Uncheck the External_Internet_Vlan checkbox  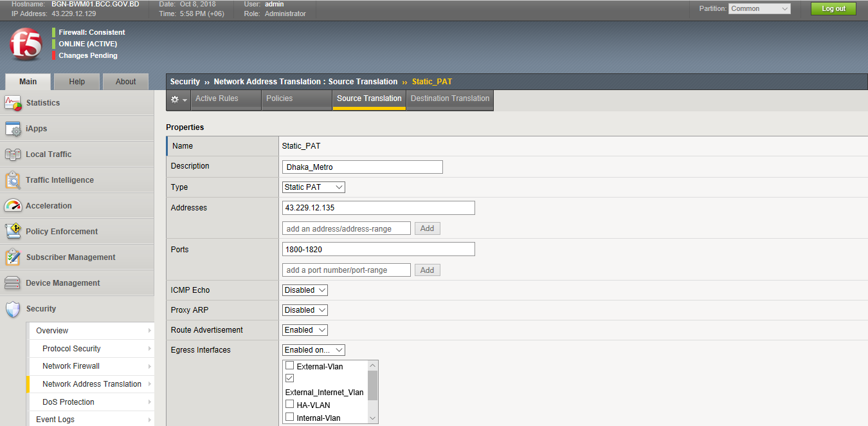[289, 378]
